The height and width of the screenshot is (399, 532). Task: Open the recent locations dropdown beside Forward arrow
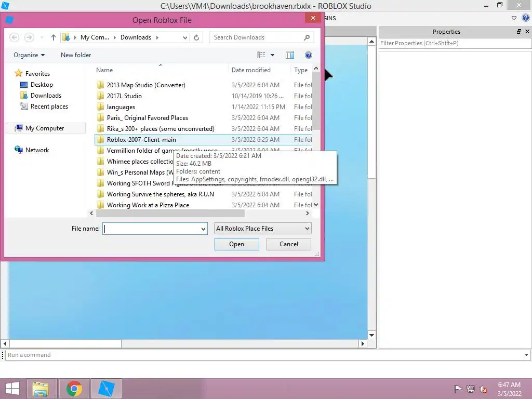click(x=42, y=37)
